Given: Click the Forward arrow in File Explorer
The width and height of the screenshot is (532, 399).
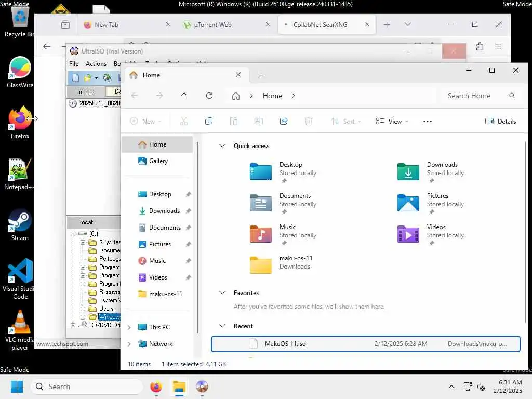Looking at the screenshot, I should click(159, 96).
